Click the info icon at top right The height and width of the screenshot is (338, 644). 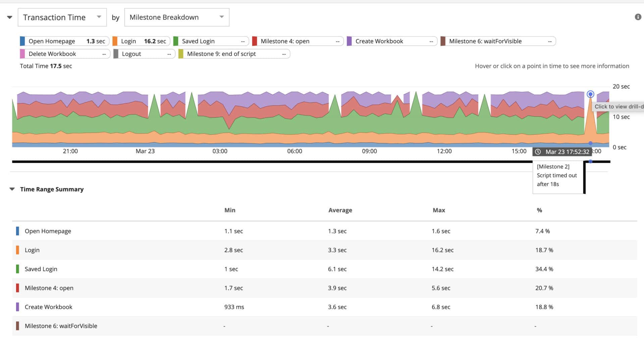pyautogui.click(x=638, y=17)
